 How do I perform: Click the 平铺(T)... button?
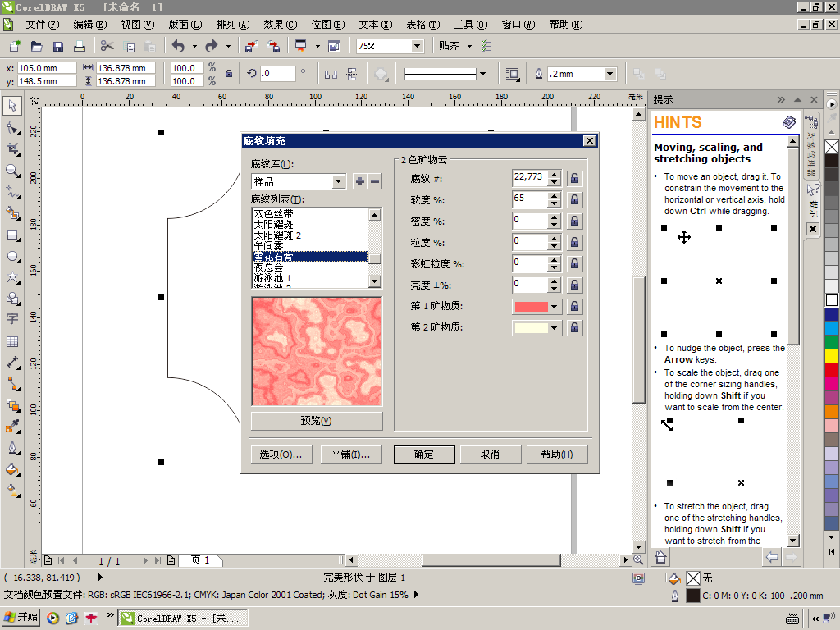(351, 454)
